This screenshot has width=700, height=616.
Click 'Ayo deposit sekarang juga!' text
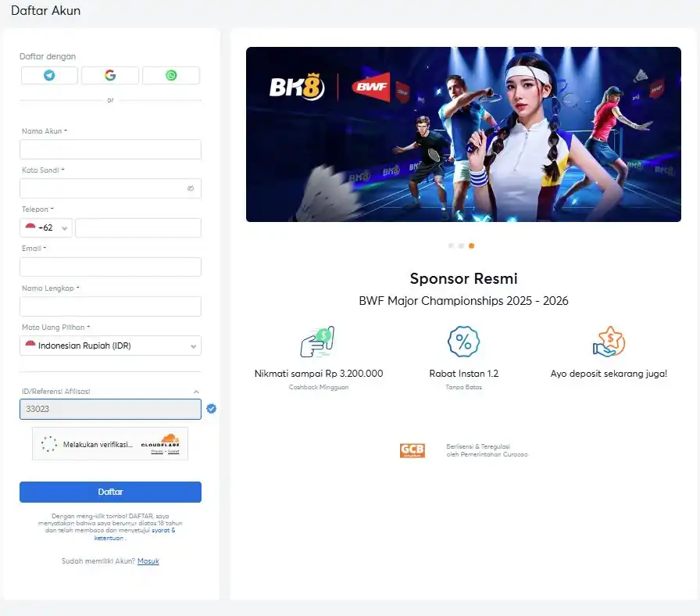click(x=609, y=374)
